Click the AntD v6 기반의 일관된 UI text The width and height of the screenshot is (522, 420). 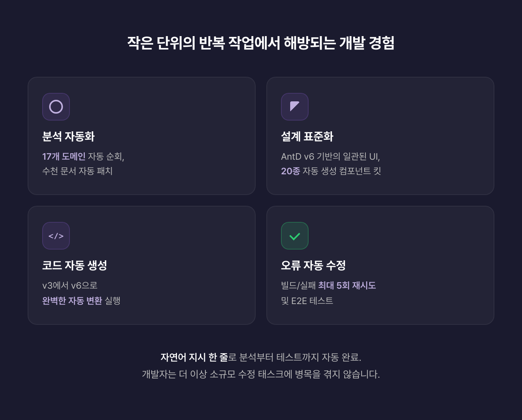coord(330,157)
